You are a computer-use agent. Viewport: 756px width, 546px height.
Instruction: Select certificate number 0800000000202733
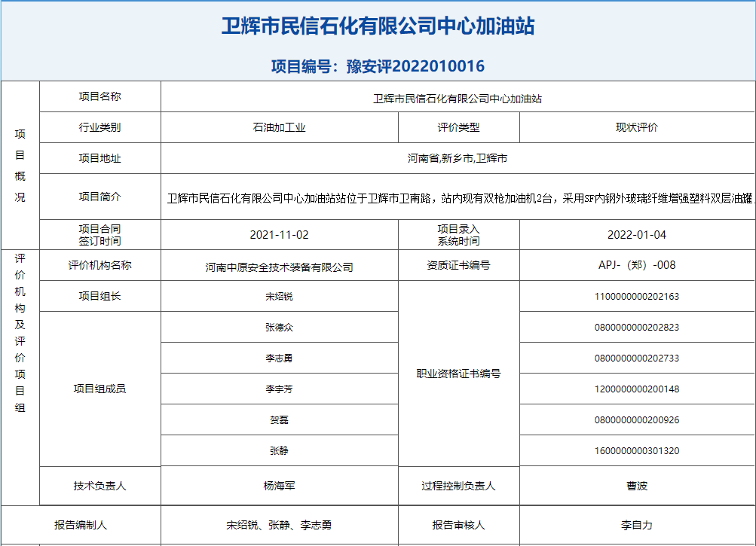point(637,358)
